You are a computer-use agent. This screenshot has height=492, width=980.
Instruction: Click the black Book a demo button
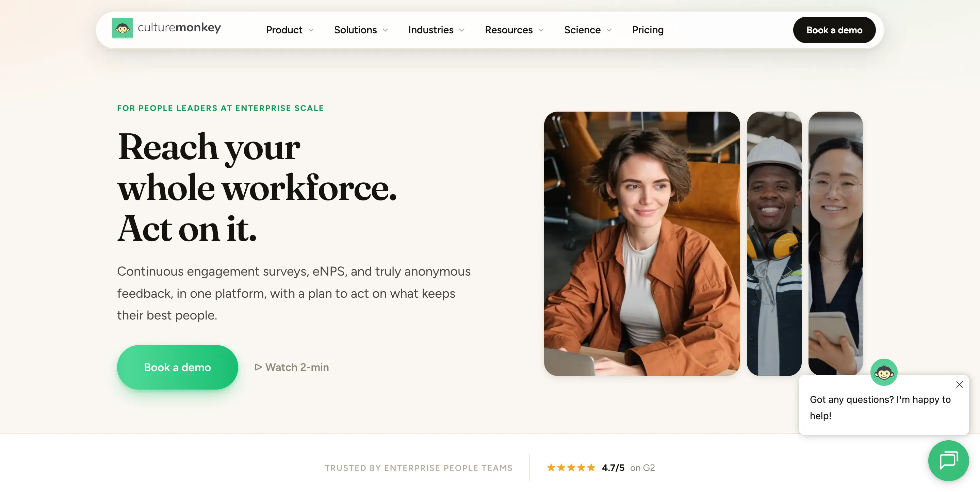(834, 30)
